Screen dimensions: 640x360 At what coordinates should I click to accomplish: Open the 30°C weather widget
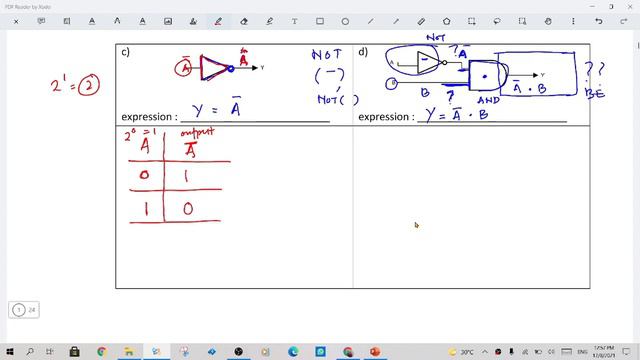pyautogui.click(x=461, y=351)
